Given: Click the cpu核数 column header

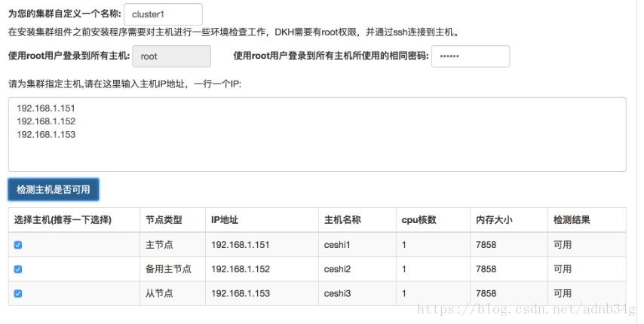Looking at the screenshot, I should point(419,220).
